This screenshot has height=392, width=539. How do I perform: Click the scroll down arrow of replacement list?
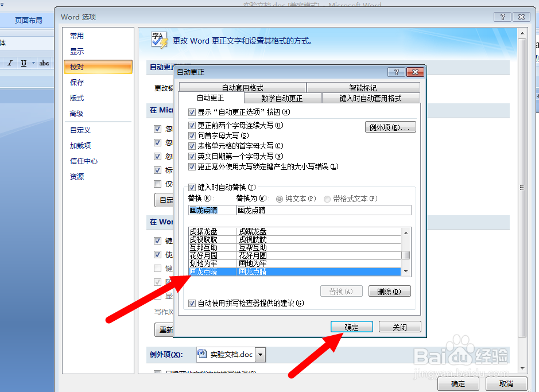tap(406, 271)
